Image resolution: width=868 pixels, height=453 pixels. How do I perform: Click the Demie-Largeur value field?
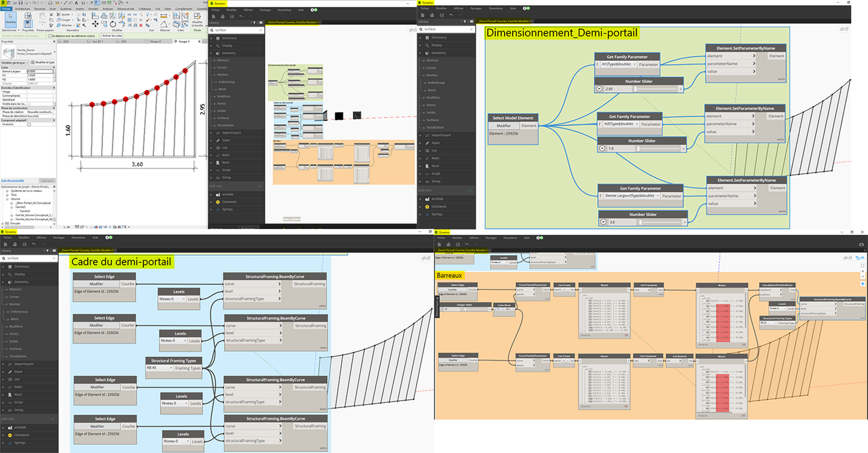click(x=40, y=71)
